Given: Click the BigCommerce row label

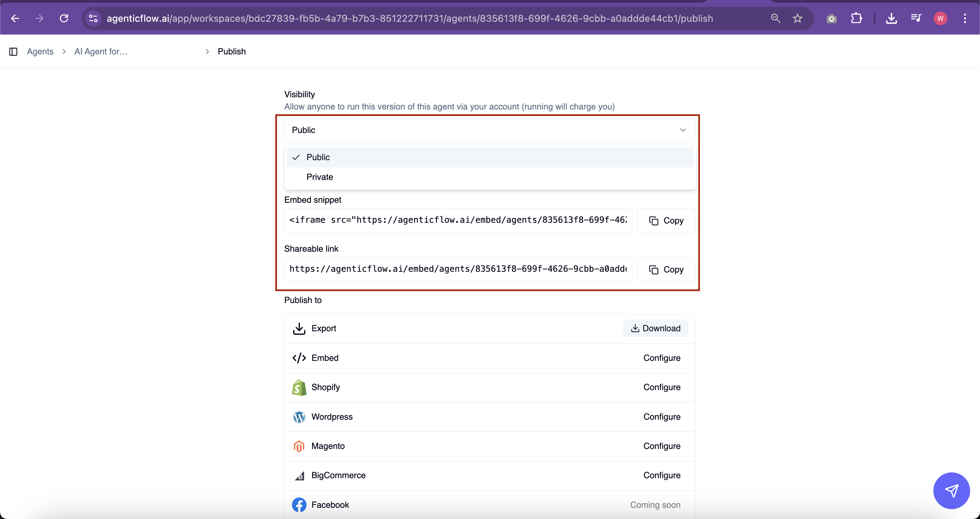Looking at the screenshot, I should 338,475.
